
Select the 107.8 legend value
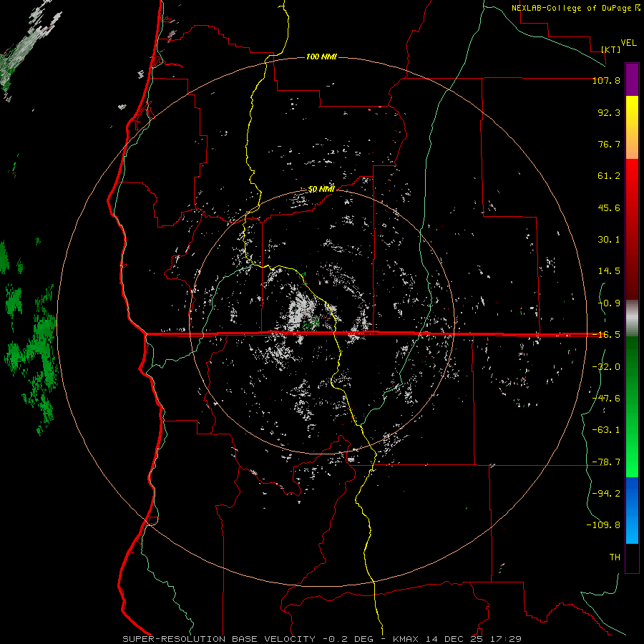point(606,80)
